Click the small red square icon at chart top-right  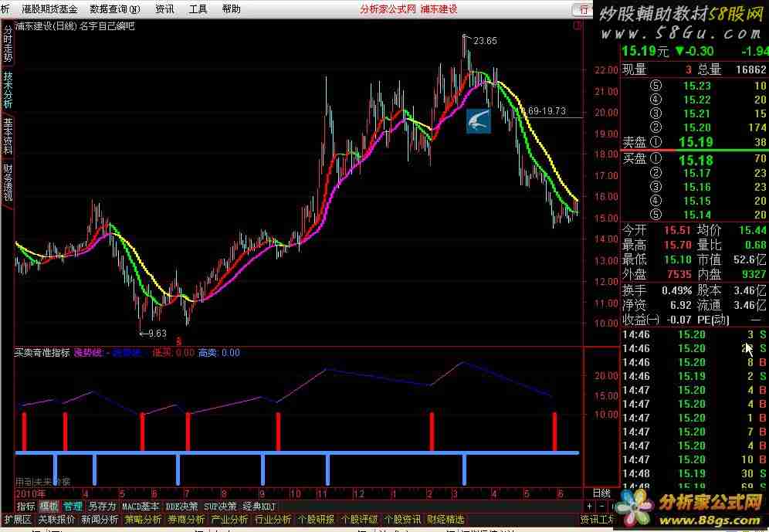[577, 25]
